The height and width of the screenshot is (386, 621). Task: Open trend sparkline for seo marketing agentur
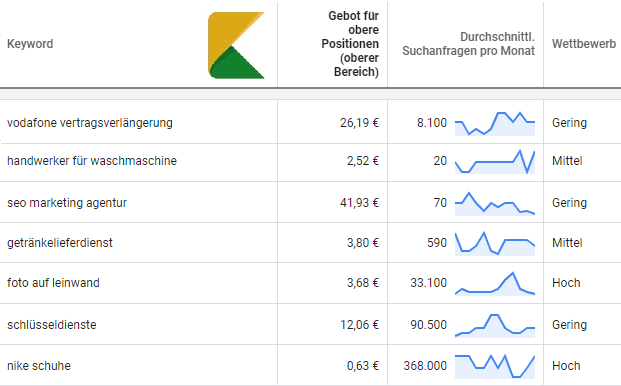(495, 204)
